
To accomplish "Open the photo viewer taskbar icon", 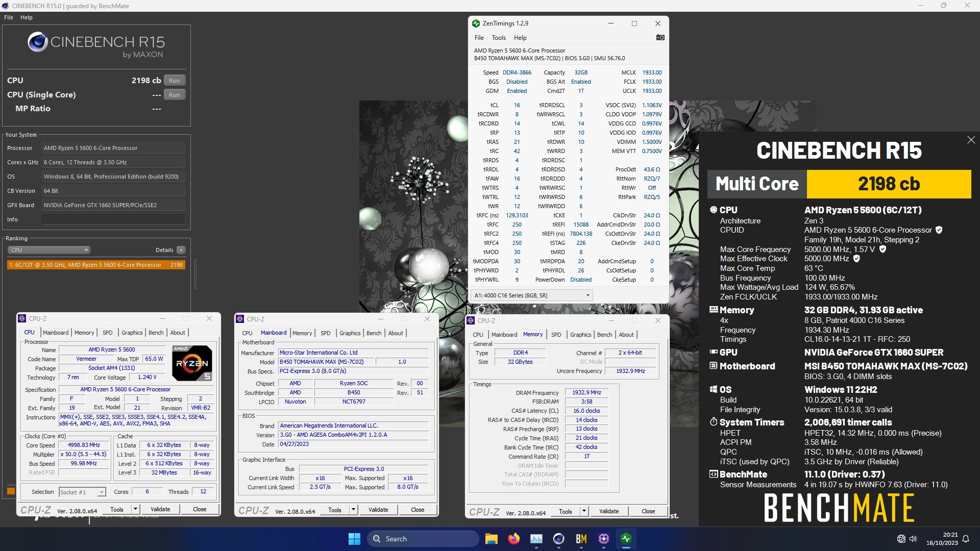I will pyautogui.click(x=536, y=539).
